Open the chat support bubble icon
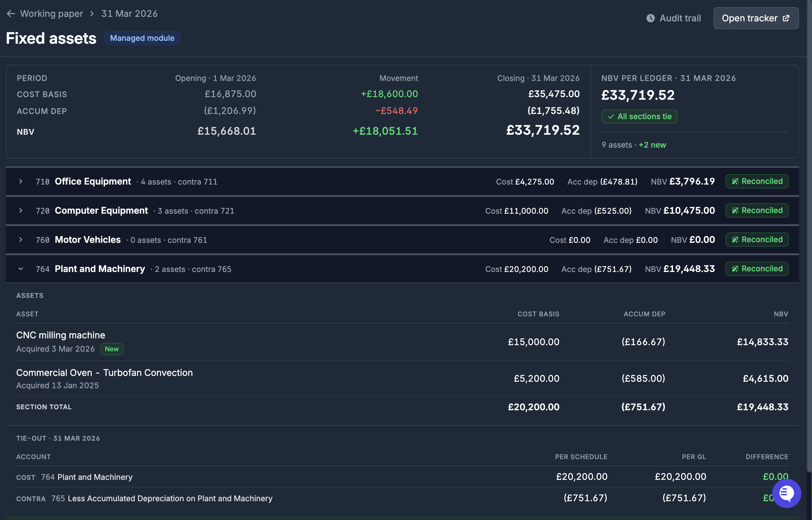Screen dimensions: 812x520 [x=786, y=493]
